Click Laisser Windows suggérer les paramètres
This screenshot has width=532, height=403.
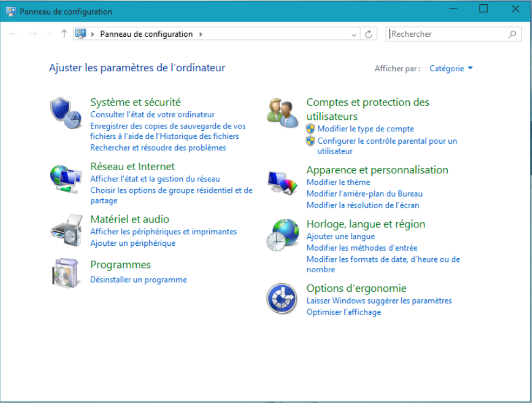tap(379, 301)
